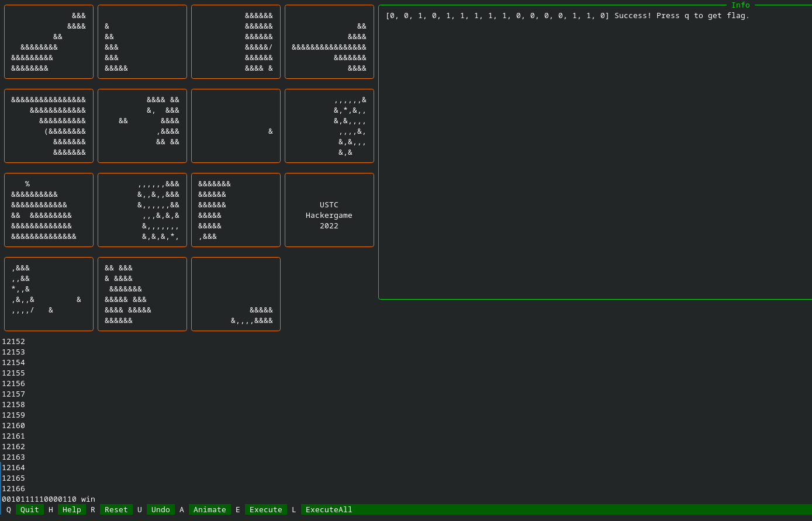Select the tile with "&,,,,&&&&" bottom row

[x=236, y=294]
